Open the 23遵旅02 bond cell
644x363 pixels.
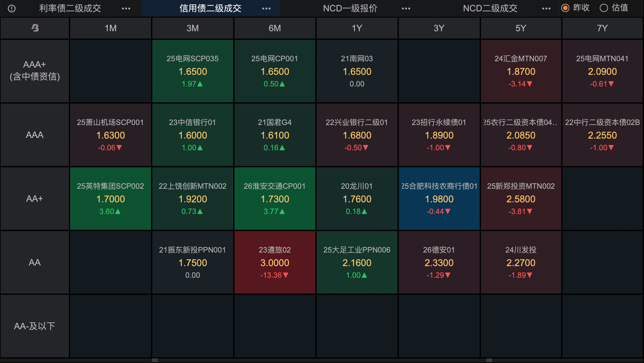pos(275,262)
